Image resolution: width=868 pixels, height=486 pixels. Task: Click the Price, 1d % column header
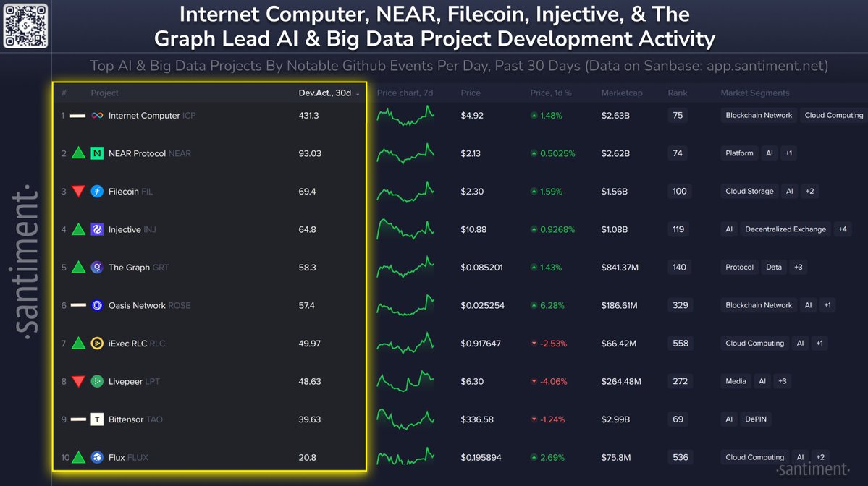[x=551, y=93]
